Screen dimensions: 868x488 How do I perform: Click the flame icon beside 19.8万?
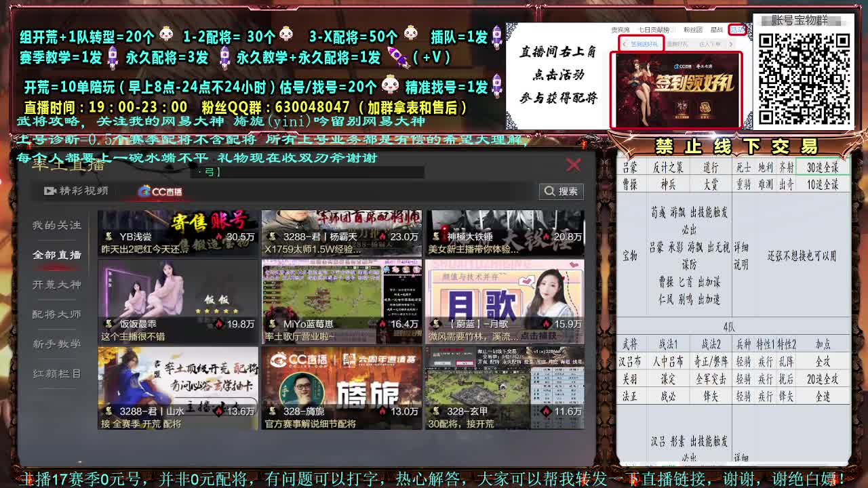(219, 325)
